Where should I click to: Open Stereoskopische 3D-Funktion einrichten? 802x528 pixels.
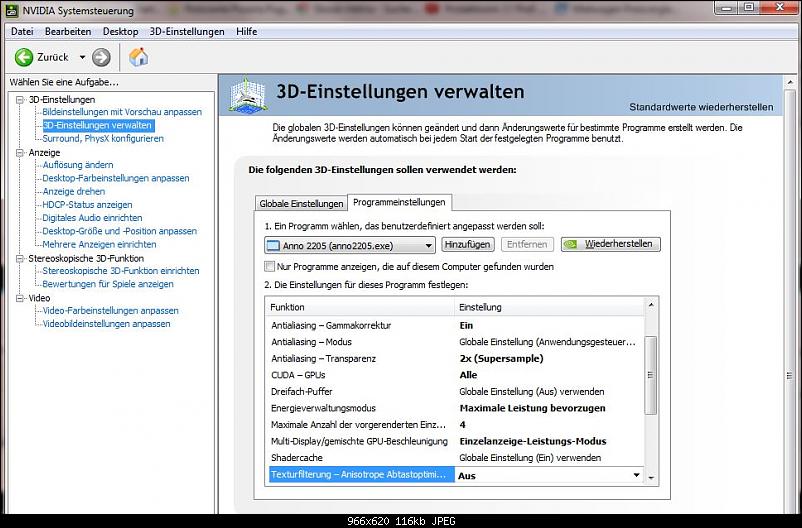pos(121,271)
